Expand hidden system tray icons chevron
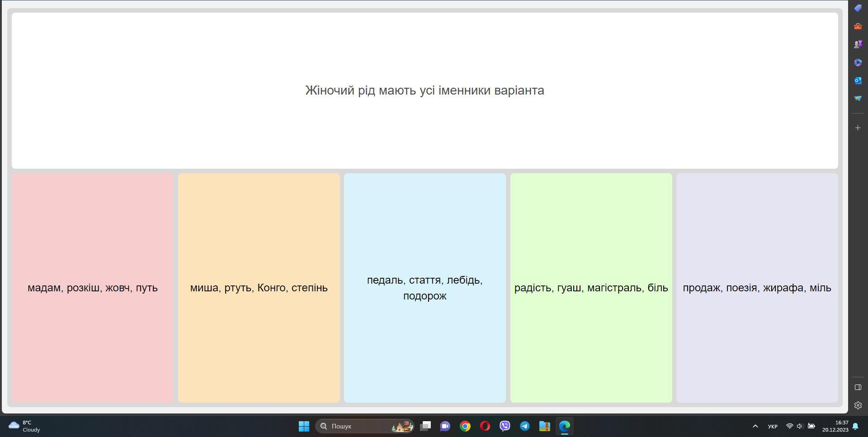The height and width of the screenshot is (437, 868). click(x=755, y=426)
